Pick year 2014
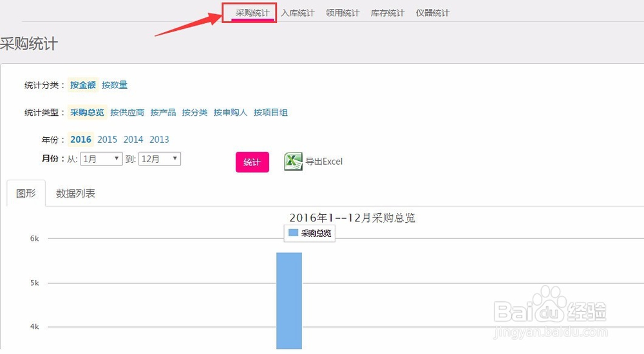Image resolution: width=644 pixels, height=354 pixels. [133, 140]
